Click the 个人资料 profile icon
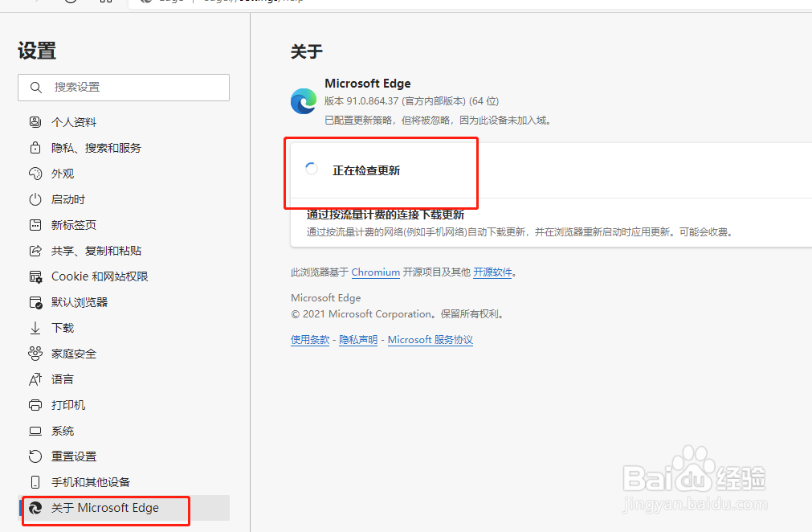This screenshot has height=532, width=812. tap(35, 122)
